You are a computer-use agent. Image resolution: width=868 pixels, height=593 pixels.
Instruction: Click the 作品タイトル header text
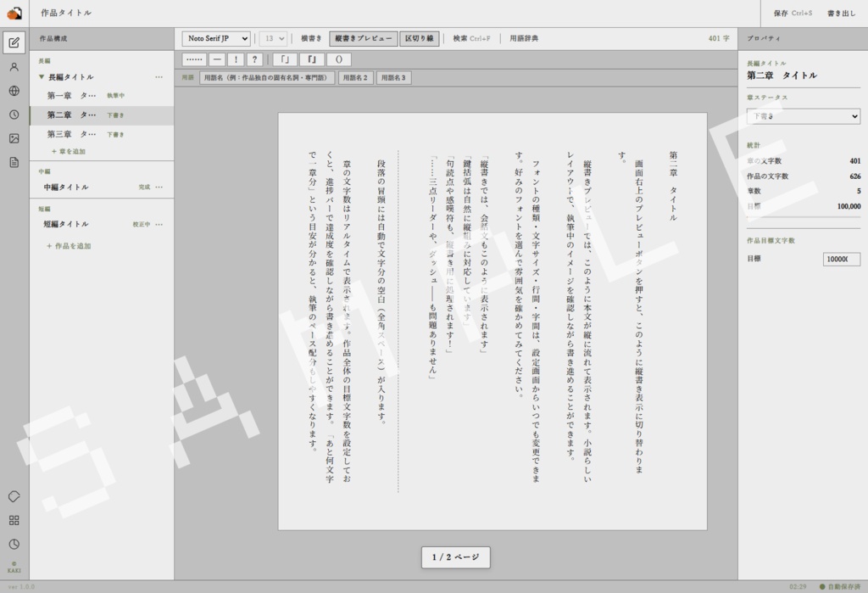point(66,13)
